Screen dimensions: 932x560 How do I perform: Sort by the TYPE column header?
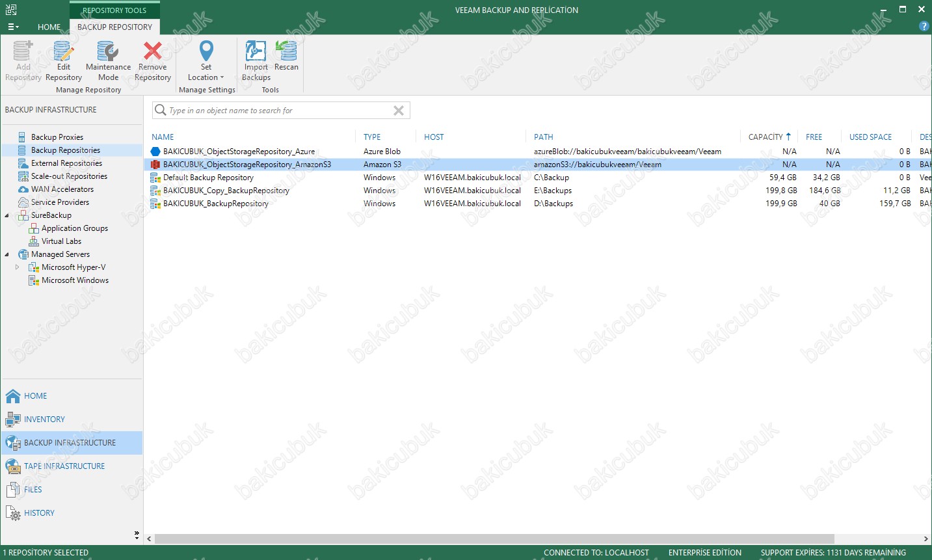click(372, 137)
